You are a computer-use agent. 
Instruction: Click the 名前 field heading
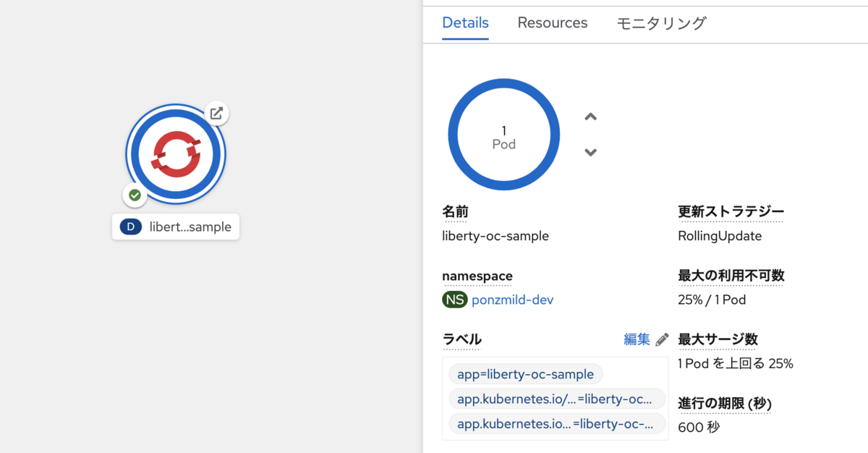pyautogui.click(x=455, y=212)
